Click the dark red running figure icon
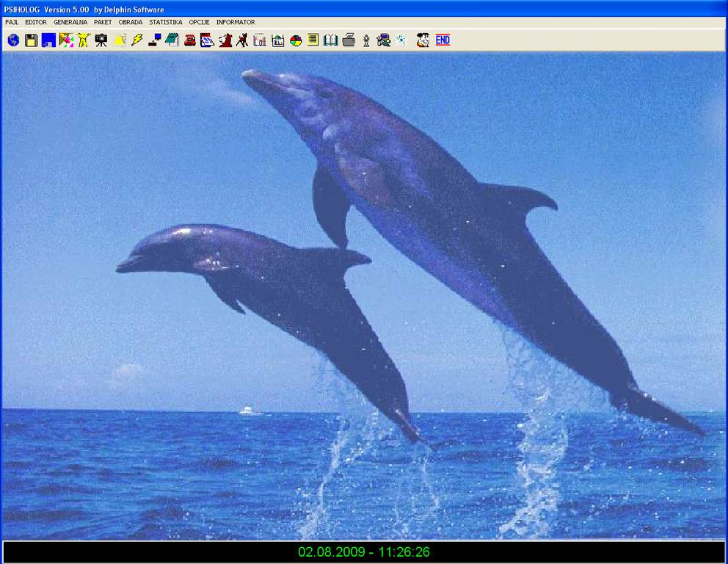This screenshot has width=728, height=564. (x=242, y=40)
